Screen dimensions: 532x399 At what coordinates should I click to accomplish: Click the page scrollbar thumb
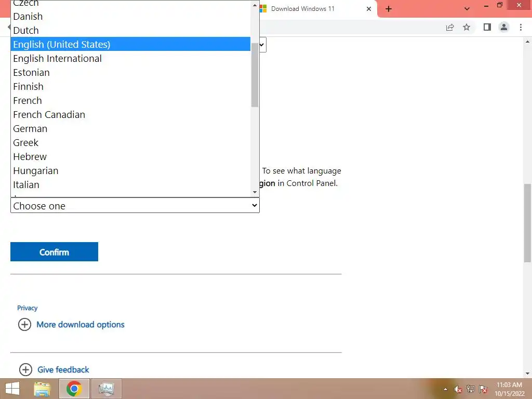click(x=527, y=223)
